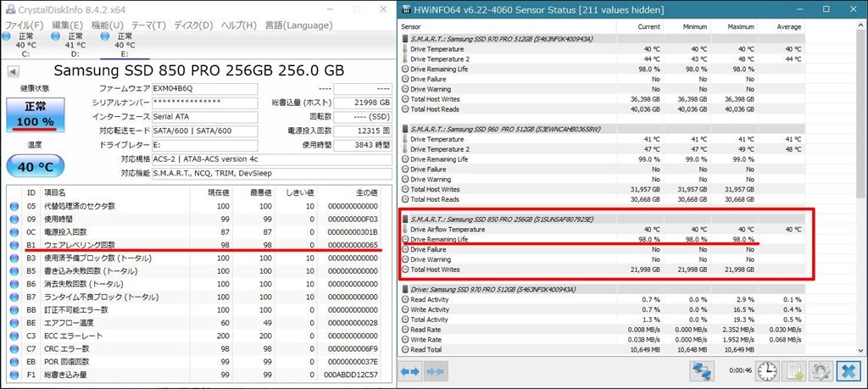Click the power-on hours field 3843 時間
This screenshot has height=389, width=868.
[363, 145]
